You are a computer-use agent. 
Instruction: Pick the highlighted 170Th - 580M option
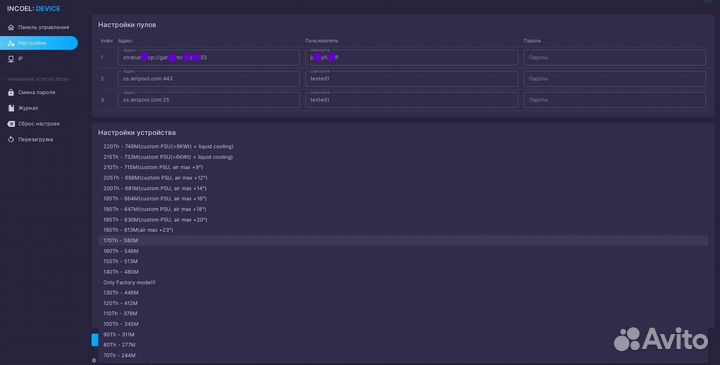[403, 241]
